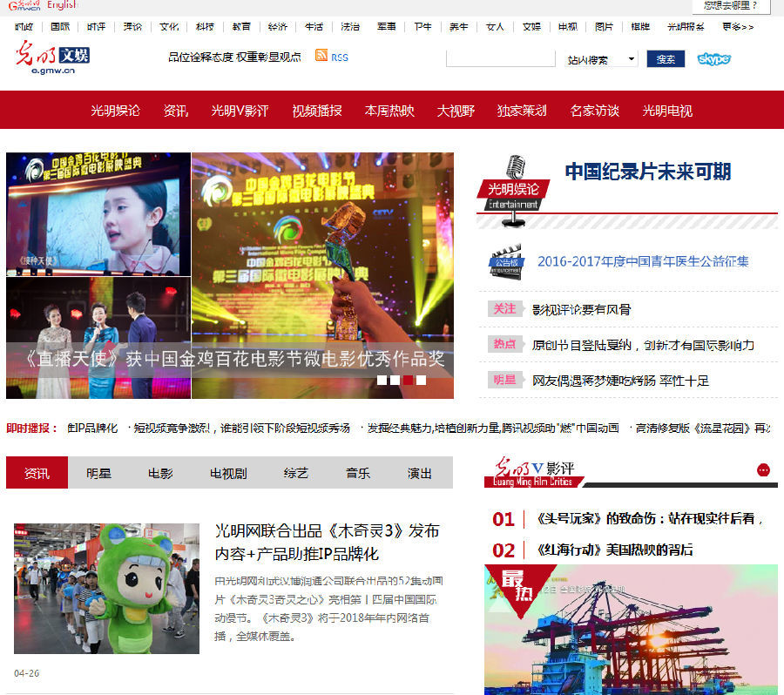Open headline 中国纪录片未来可期
This screenshot has width=784, height=695.
pos(648,172)
